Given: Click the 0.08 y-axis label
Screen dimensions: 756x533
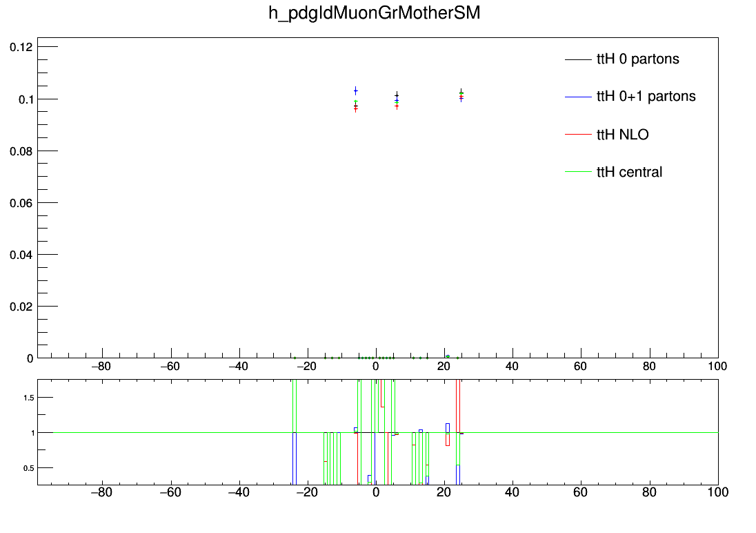Looking at the screenshot, I should (21, 152).
